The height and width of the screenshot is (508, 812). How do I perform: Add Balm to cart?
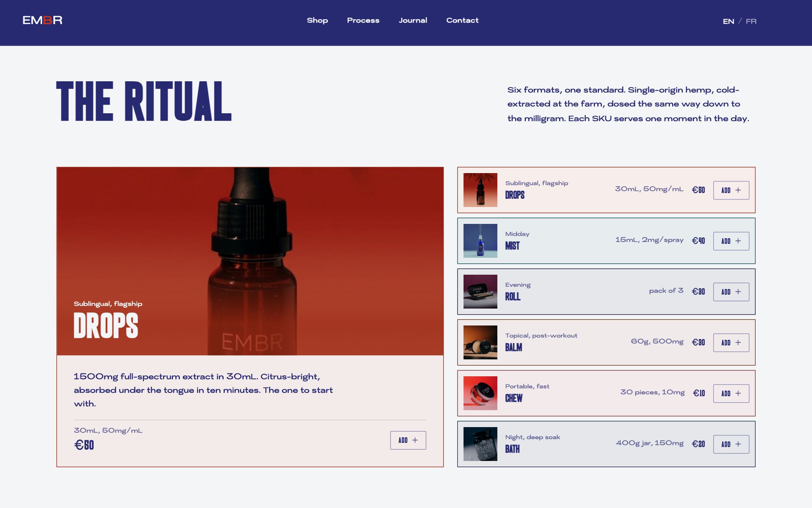pyautogui.click(x=731, y=343)
